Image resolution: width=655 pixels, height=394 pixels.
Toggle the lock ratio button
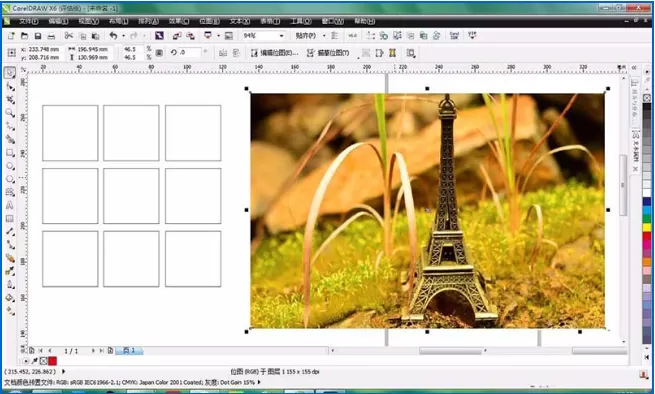point(159,53)
